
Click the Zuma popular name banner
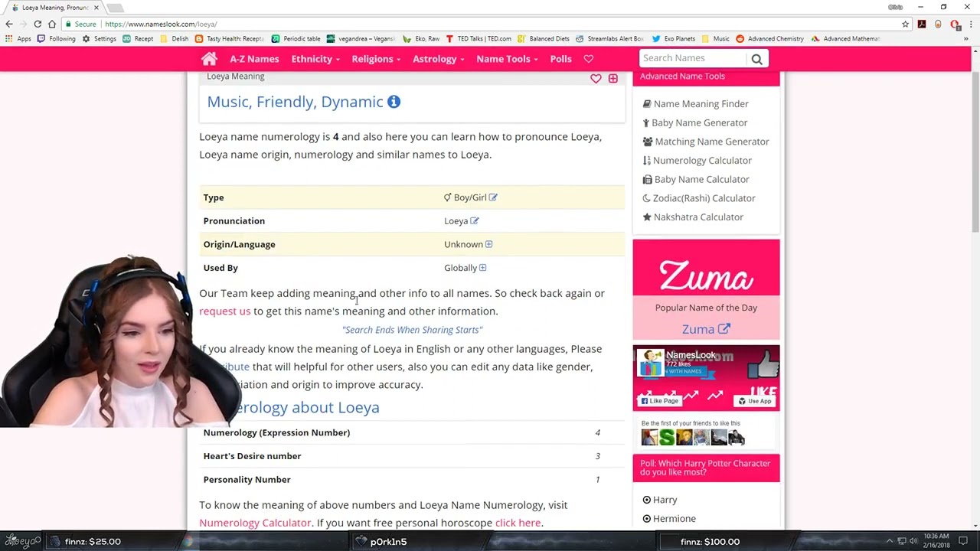pyautogui.click(x=706, y=269)
